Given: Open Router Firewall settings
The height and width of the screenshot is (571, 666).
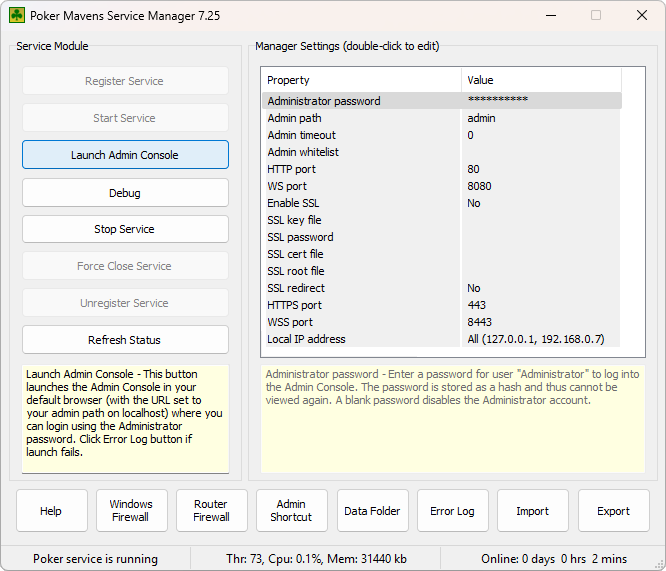Looking at the screenshot, I should [211, 511].
